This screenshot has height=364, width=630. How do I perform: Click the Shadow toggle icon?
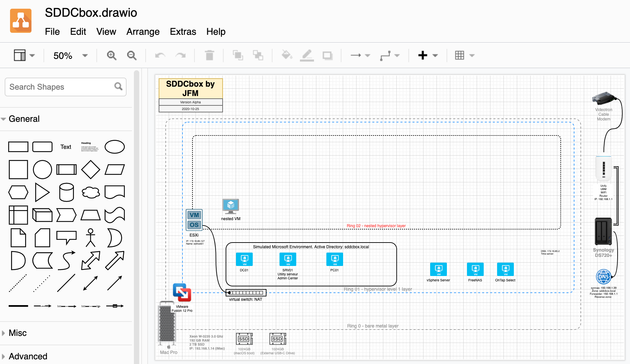[x=327, y=56]
